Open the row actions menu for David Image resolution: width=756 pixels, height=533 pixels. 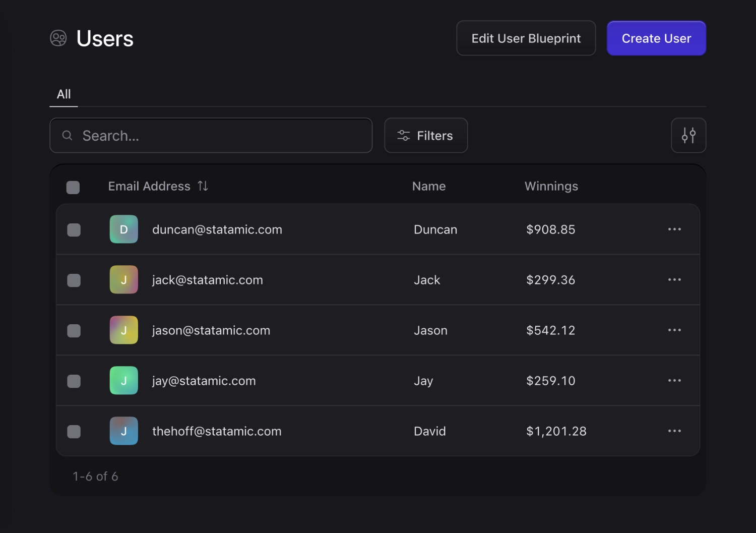tap(674, 431)
